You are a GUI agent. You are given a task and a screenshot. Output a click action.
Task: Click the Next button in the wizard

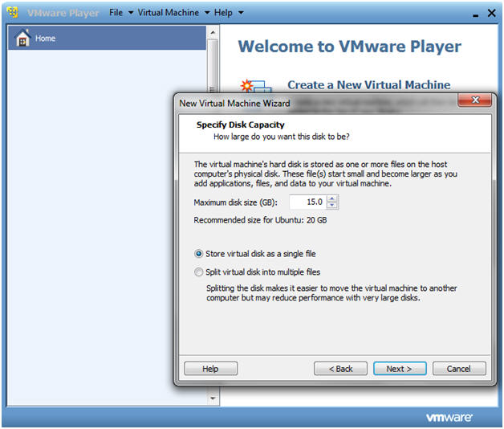pyautogui.click(x=400, y=369)
